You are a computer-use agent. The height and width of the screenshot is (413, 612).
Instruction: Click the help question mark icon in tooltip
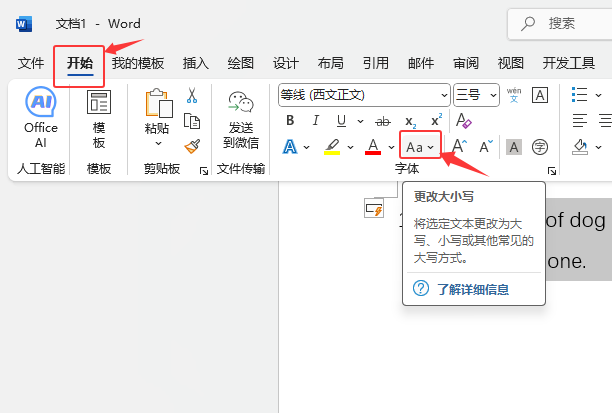421,288
